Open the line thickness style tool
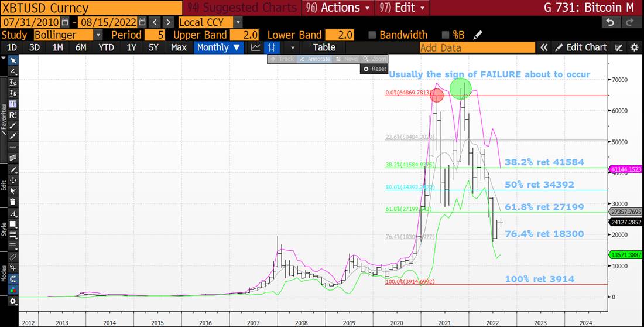Screen dimensions: 644x327 13,235
